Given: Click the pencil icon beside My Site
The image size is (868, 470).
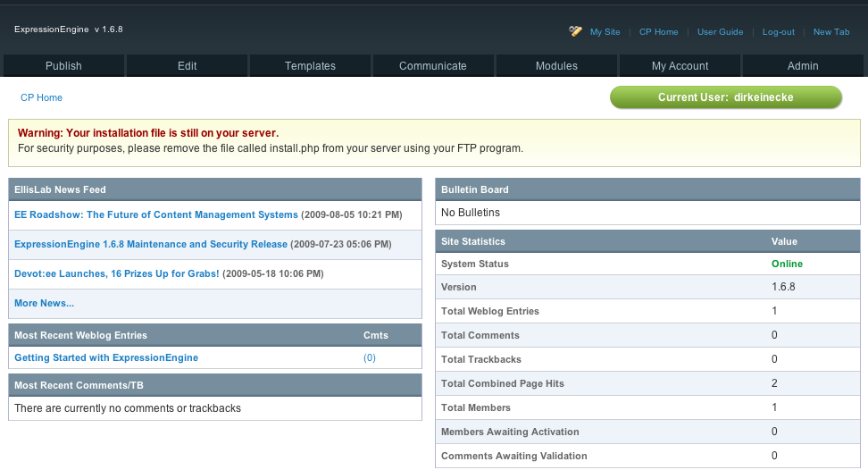Looking at the screenshot, I should (x=575, y=31).
